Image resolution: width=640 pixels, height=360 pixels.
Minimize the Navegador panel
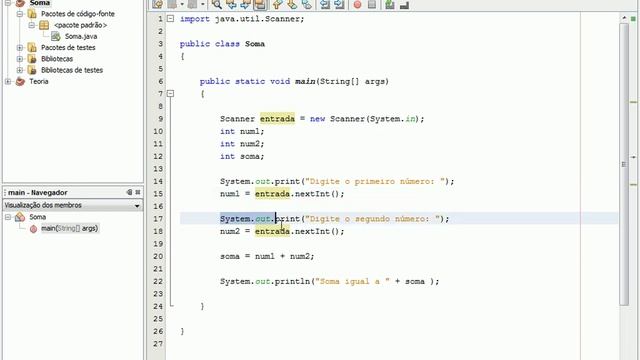click(x=129, y=192)
